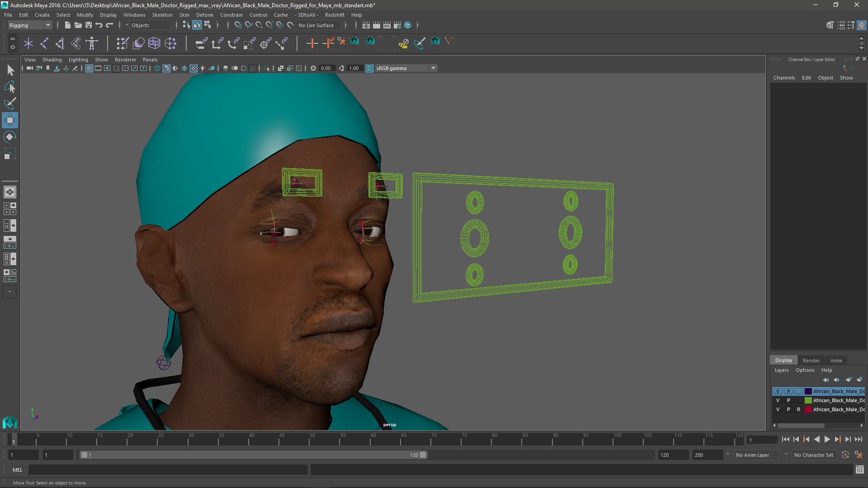This screenshot has width=868, height=488.
Task: Open the Quick Rig humanoid shelf icon
Action: pos(92,43)
